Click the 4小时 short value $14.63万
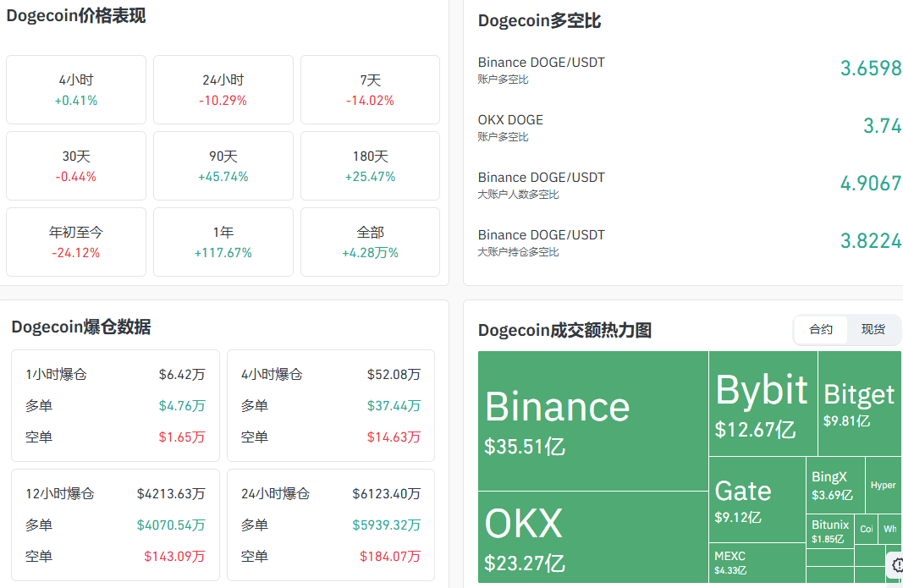 [x=394, y=437]
